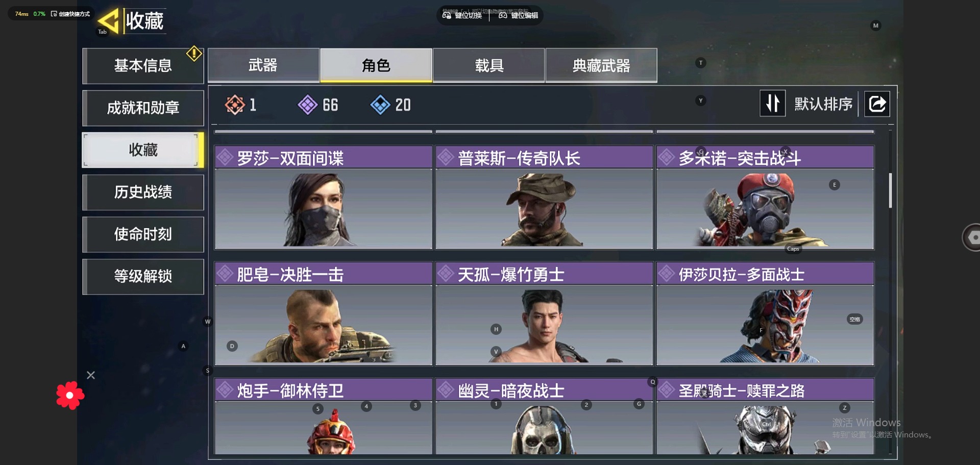
Task: Select the purple epic rarity icon
Action: pyautogui.click(x=307, y=105)
